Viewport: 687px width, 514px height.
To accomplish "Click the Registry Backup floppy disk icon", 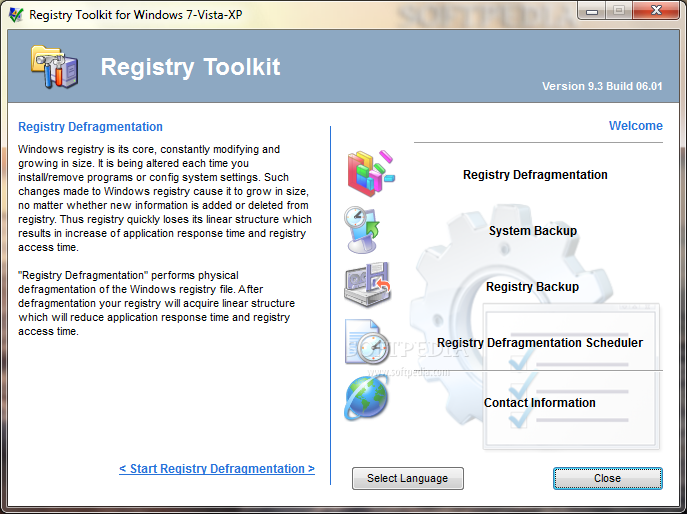I will (x=367, y=285).
